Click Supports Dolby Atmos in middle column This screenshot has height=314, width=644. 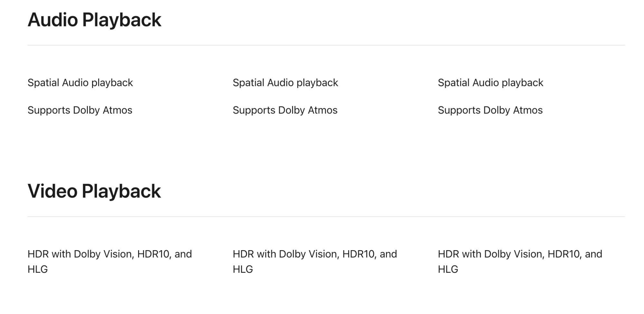tap(285, 110)
